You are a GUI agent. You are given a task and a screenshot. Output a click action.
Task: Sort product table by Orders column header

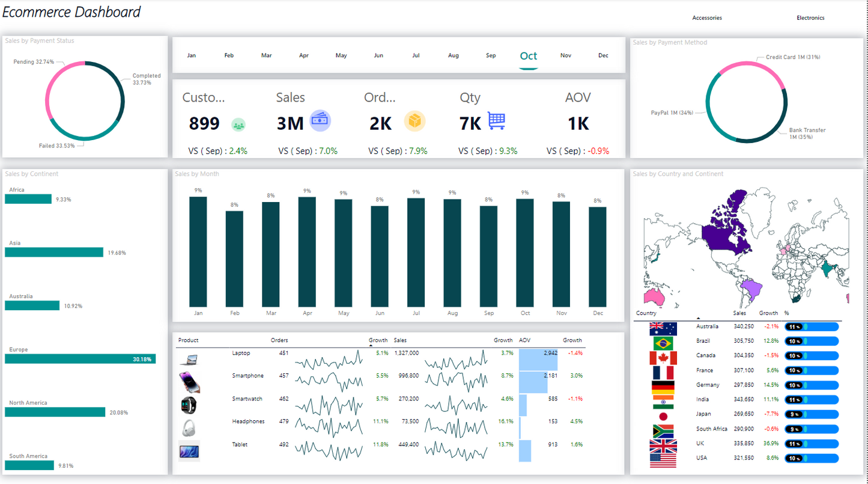coord(279,340)
